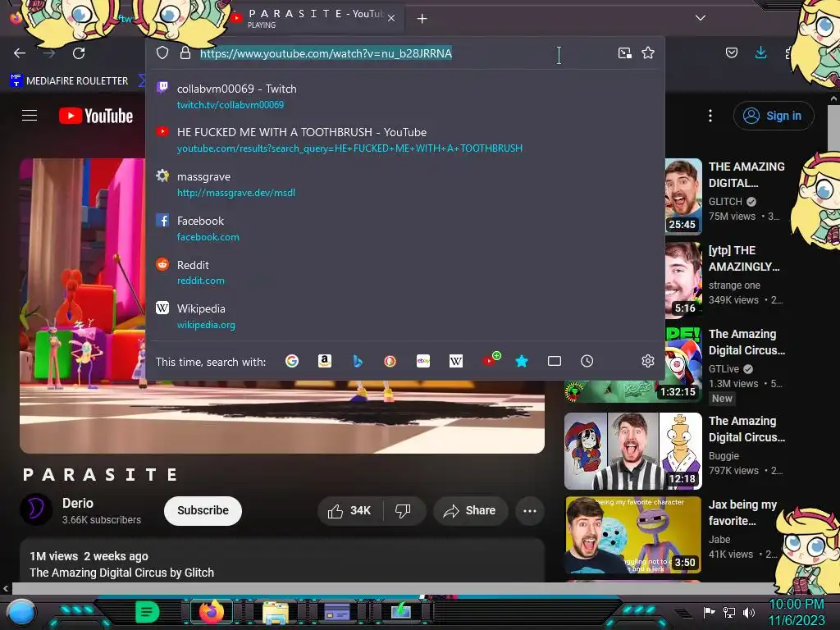Select the Wikipedia suggestion
Image resolution: width=840 pixels, height=630 pixels.
[405, 316]
